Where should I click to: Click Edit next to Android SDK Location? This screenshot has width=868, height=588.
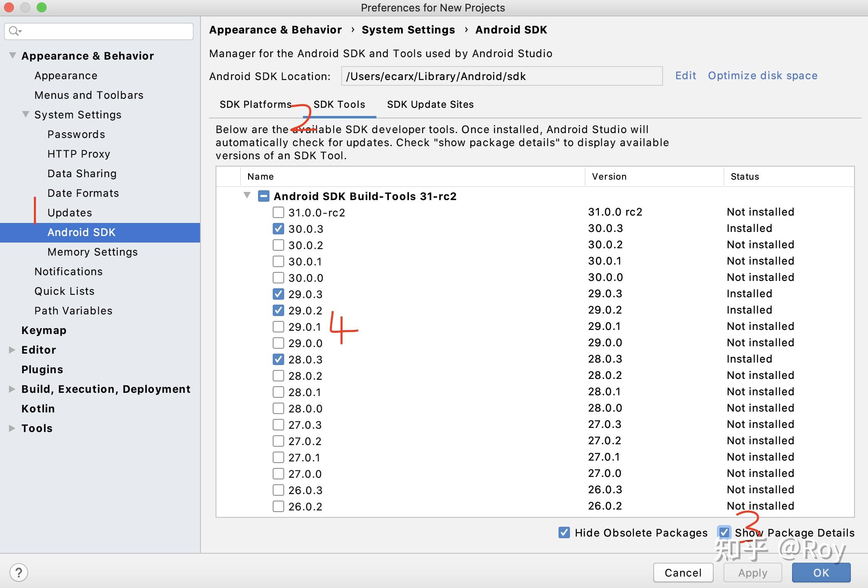click(x=685, y=76)
